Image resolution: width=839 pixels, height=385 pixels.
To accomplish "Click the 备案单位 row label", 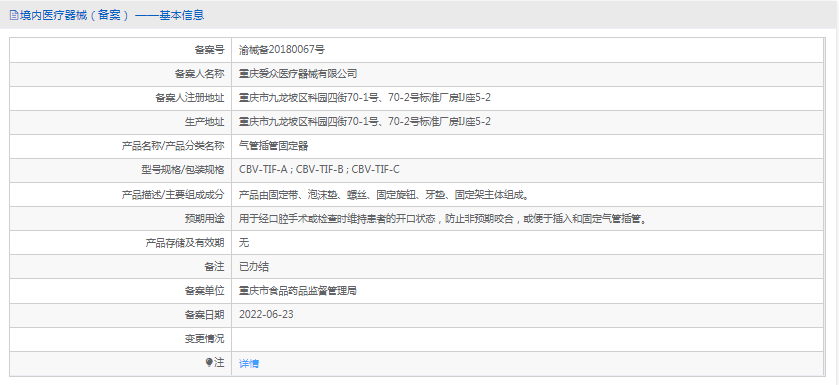I will pos(204,291).
